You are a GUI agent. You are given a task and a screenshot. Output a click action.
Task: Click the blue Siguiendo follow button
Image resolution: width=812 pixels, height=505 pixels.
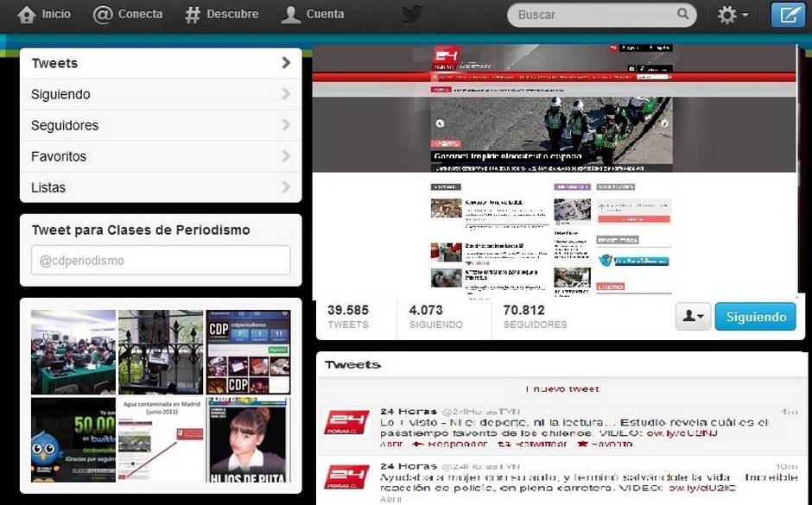(x=756, y=316)
